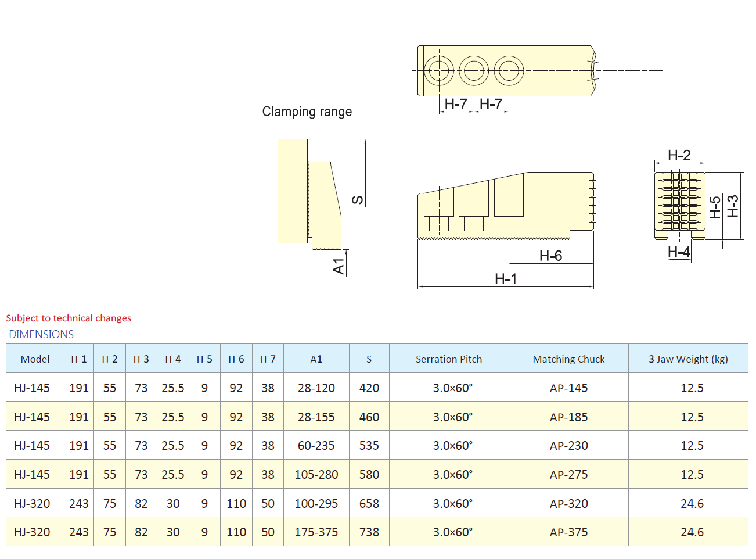The width and height of the screenshot is (756, 559).
Task: Click the DIMENSIONS heading above the table
Action: [41, 334]
